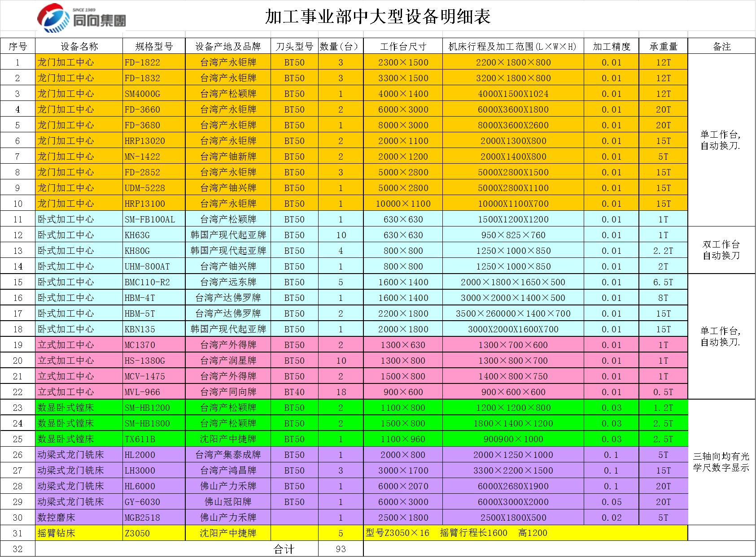
Task: Click the model cell GY-6030
Action: (154, 501)
